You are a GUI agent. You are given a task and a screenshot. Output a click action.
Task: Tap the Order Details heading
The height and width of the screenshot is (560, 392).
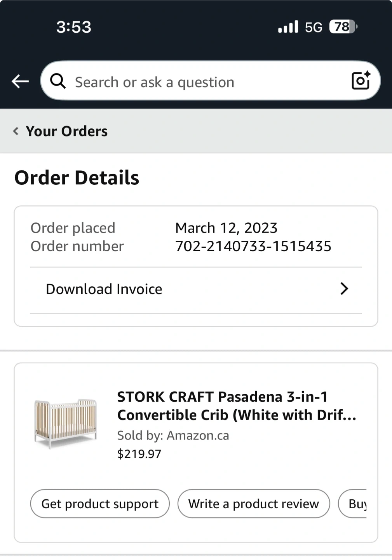[77, 178]
